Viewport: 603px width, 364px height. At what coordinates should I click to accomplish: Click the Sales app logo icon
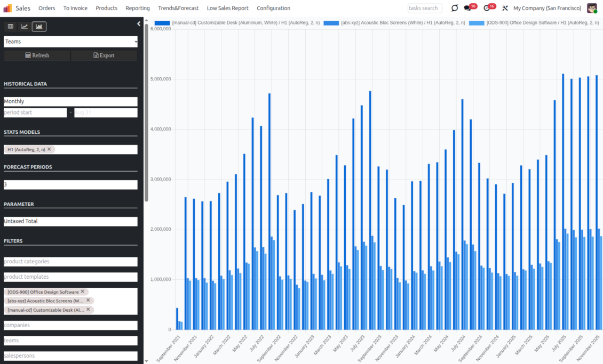tap(7, 8)
